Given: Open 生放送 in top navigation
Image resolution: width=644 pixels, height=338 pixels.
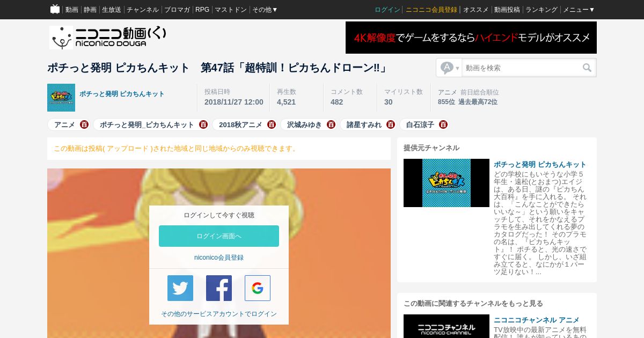Looking at the screenshot, I should [112, 10].
